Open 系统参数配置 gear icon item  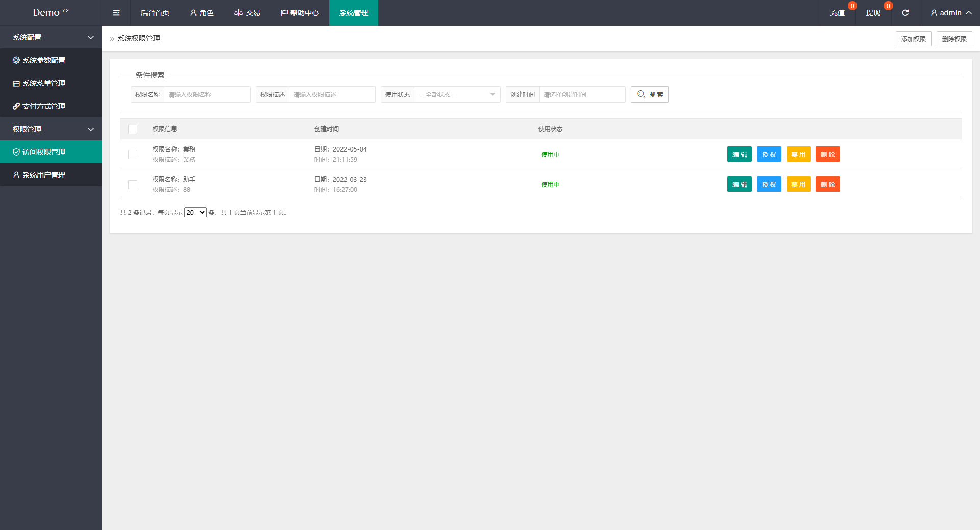pos(43,60)
